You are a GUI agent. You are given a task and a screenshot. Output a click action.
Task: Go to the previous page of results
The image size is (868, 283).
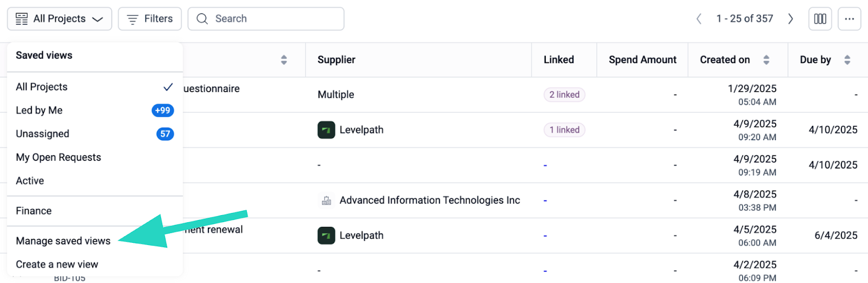(699, 19)
